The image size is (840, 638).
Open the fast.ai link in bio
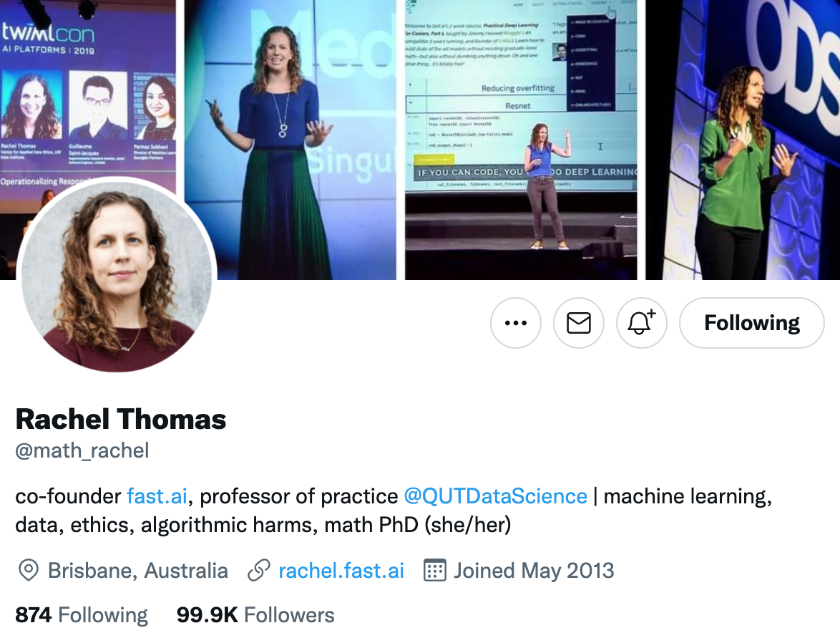pos(157,496)
